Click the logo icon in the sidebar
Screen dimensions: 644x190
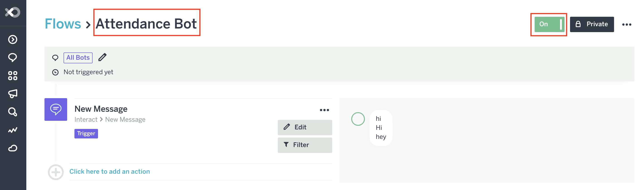coord(12,12)
